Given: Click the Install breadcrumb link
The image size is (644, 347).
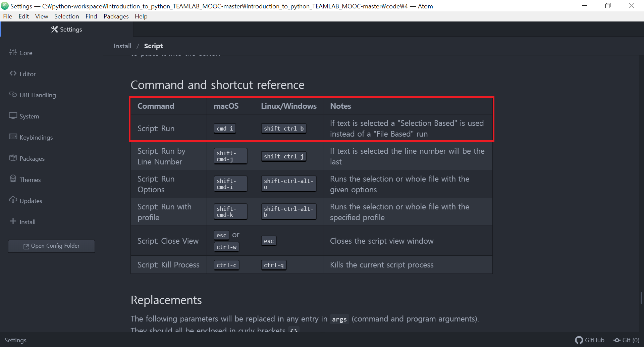Looking at the screenshot, I should [122, 46].
